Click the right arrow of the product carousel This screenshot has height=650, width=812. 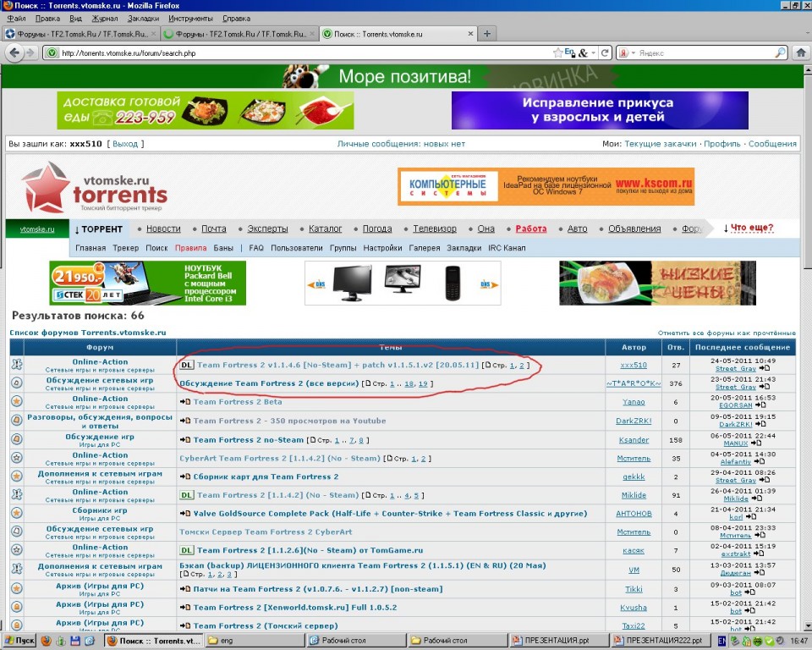(489, 284)
